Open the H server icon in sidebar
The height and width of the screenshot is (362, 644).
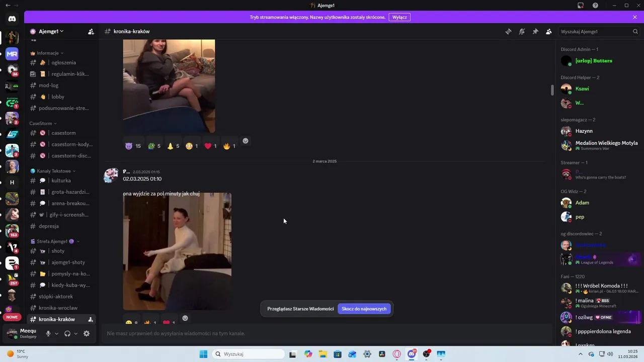click(12, 183)
